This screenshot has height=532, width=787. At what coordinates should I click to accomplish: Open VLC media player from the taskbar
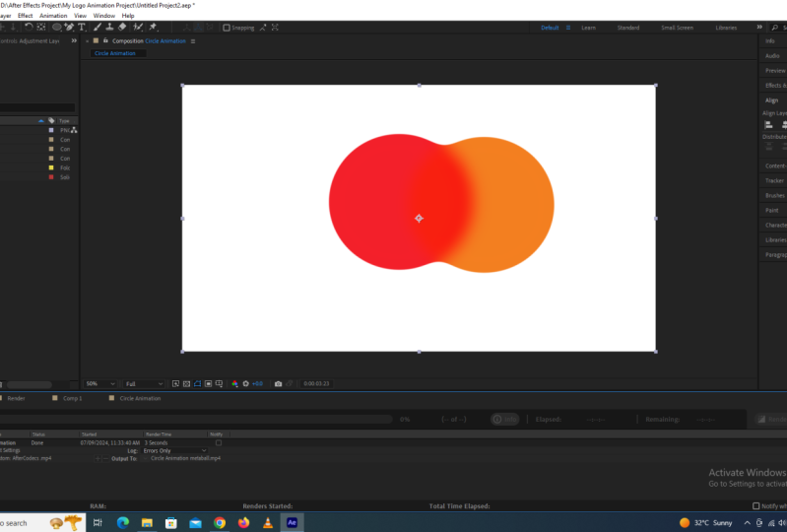coord(268,523)
